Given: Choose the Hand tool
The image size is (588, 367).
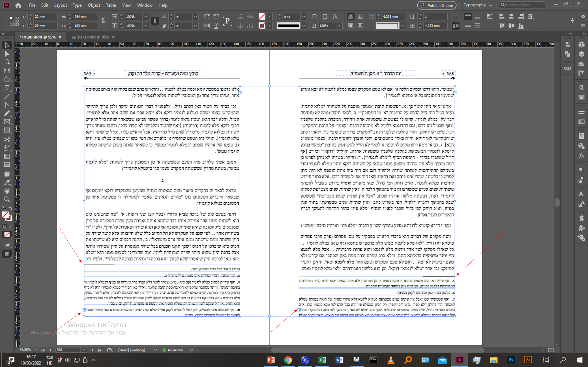Looking at the screenshot, I should (7, 191).
